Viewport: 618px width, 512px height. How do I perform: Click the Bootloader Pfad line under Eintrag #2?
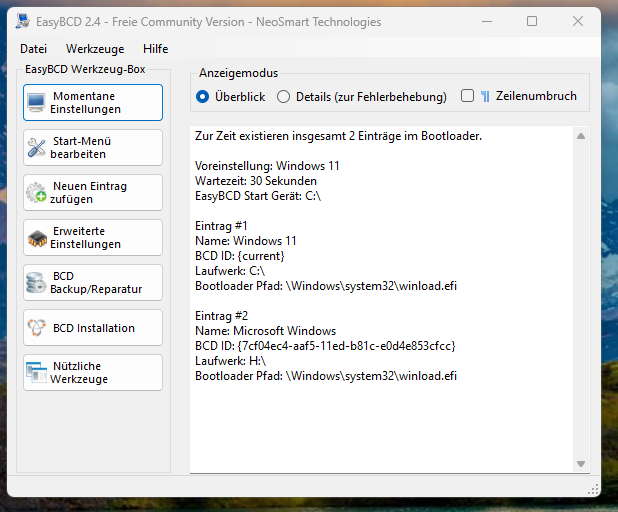326,376
